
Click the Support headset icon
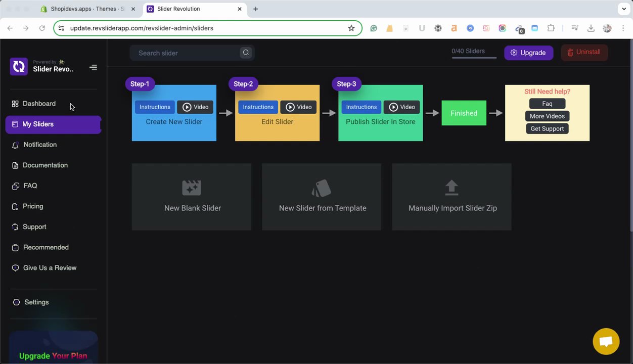coord(15,227)
